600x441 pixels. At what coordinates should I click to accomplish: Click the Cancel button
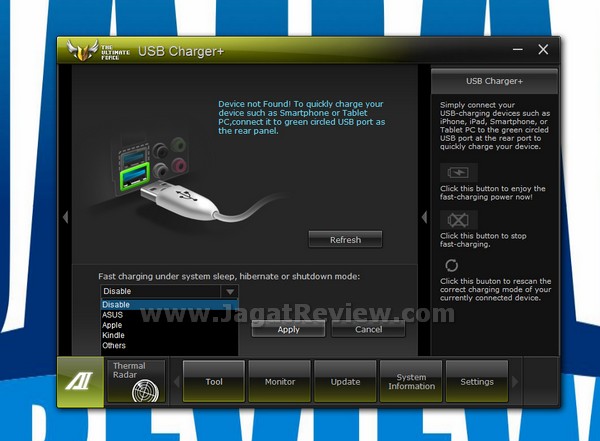(x=368, y=329)
